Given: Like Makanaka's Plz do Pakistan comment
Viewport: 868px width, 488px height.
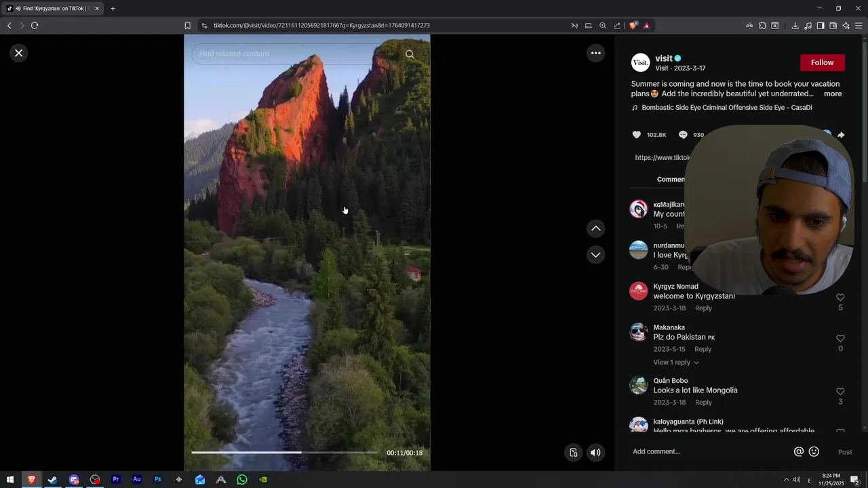Looking at the screenshot, I should (840, 338).
